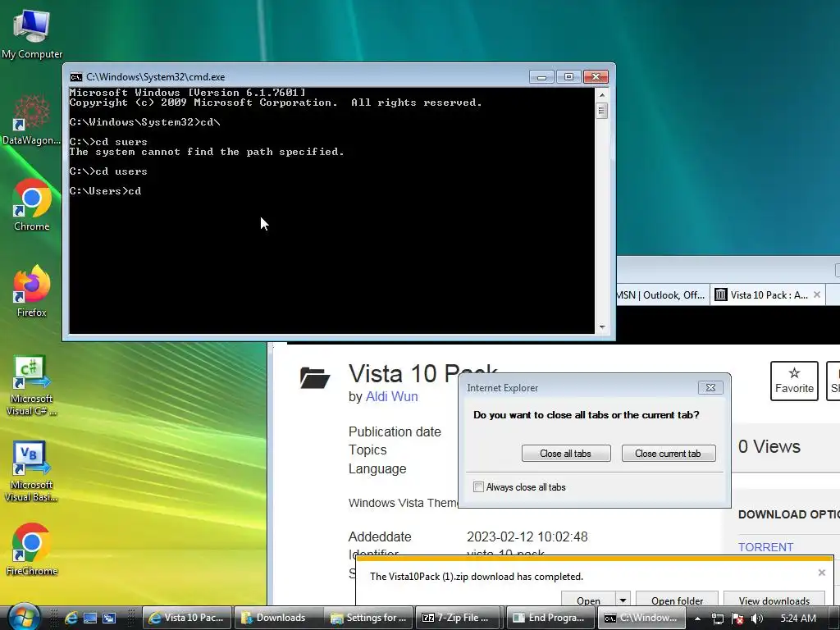Open the My Computer desktop icon
The height and width of the screenshot is (630, 840).
(x=32, y=34)
